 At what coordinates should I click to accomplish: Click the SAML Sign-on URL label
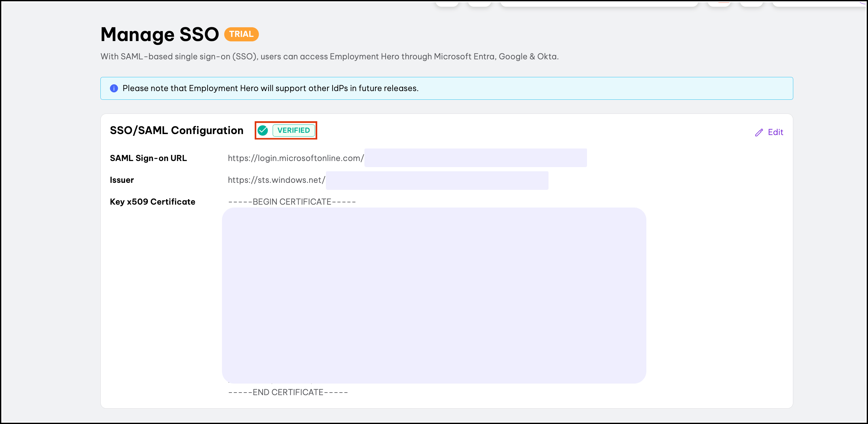(x=148, y=158)
